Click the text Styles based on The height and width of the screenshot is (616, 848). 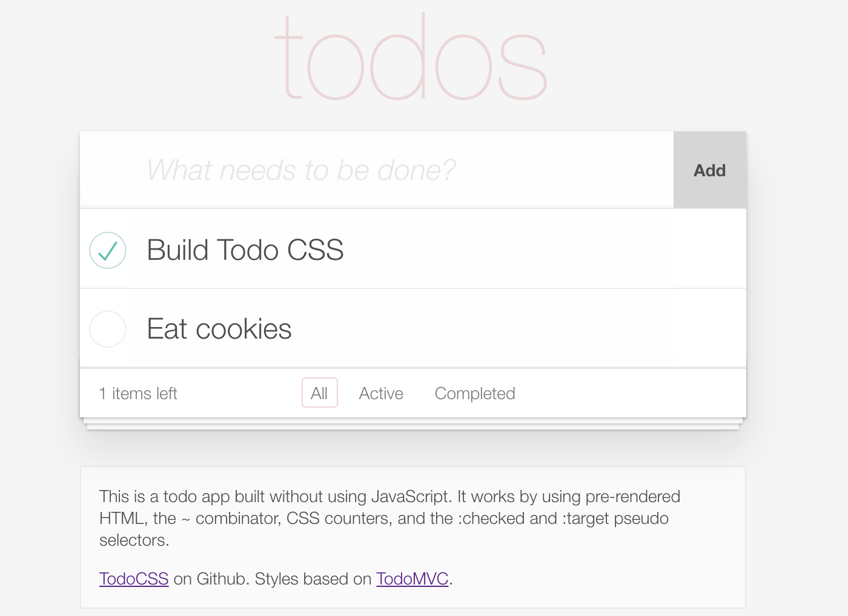click(x=313, y=578)
